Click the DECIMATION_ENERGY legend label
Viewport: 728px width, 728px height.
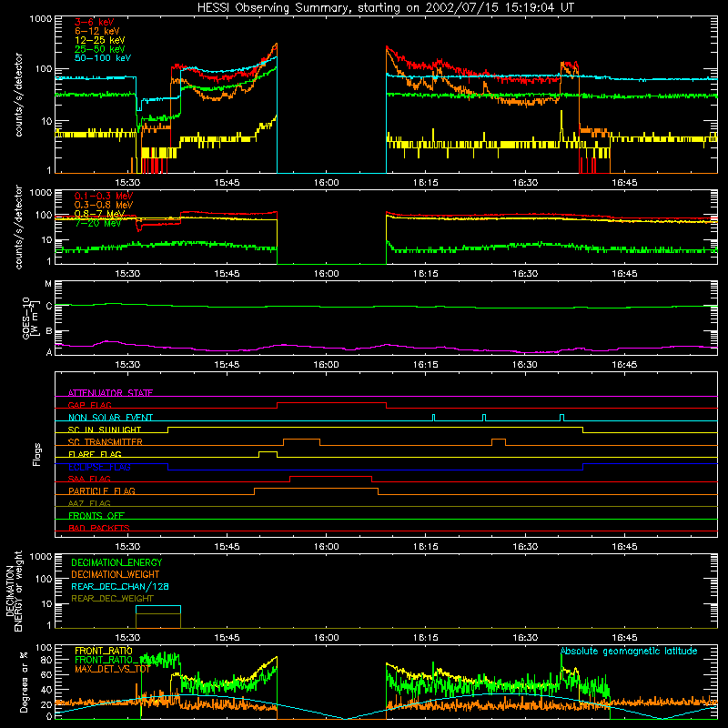116,562
